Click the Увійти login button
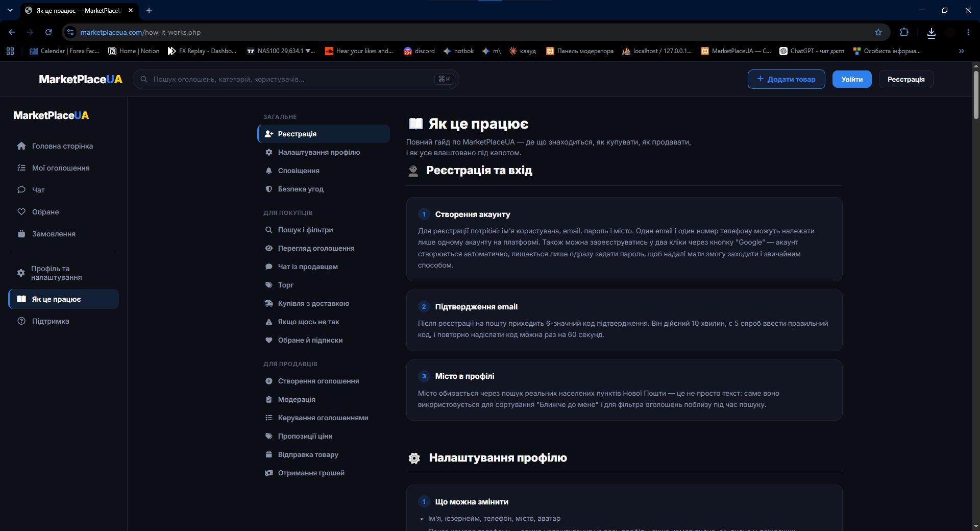Screen dimensions: 980x531 [852, 79]
